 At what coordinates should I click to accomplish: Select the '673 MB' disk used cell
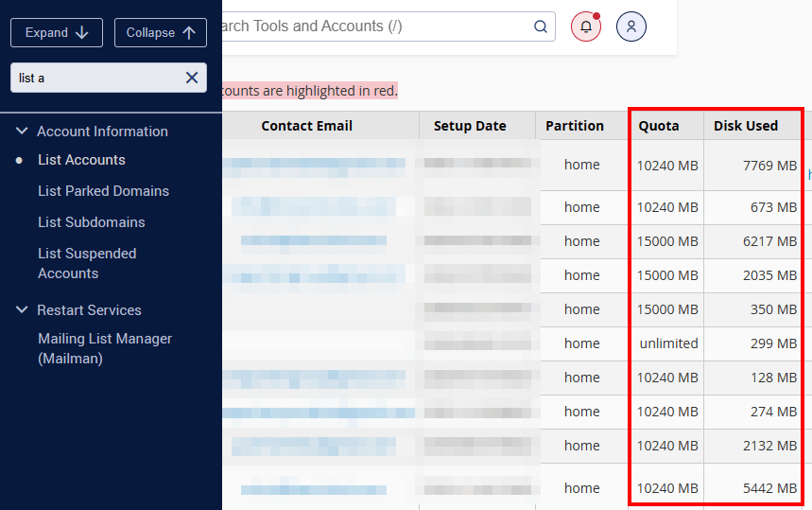point(752,207)
